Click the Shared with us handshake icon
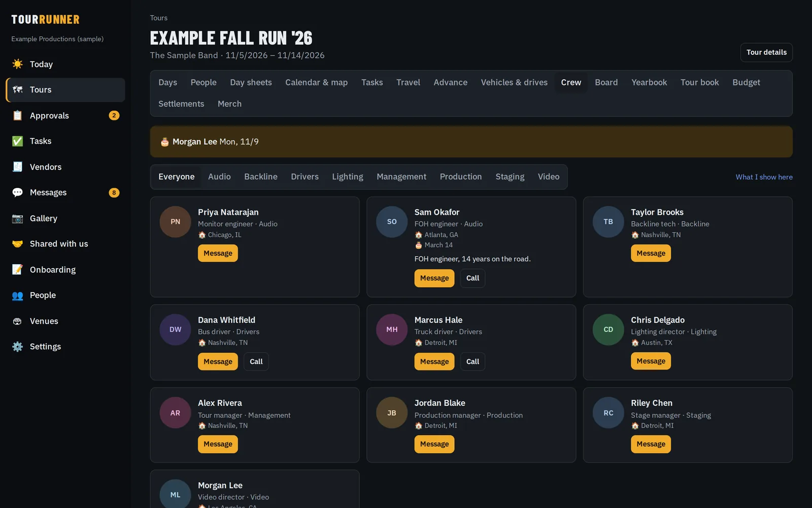The image size is (812, 508). point(17,244)
